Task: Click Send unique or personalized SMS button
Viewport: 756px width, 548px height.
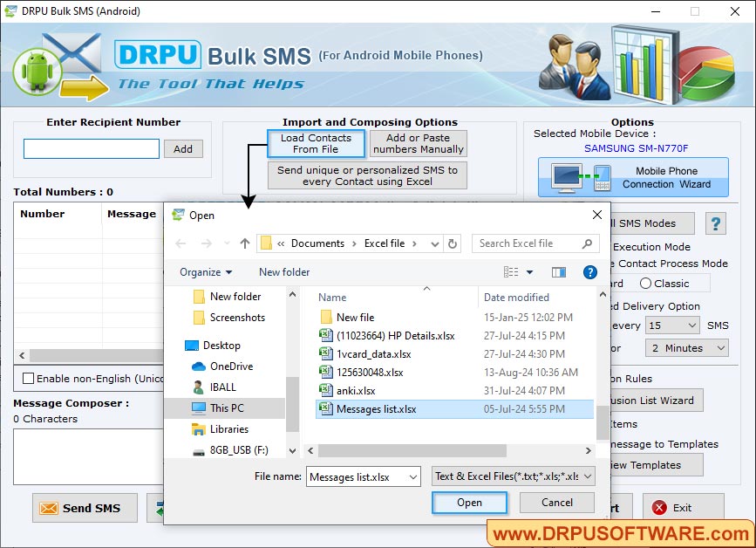Action: (367, 175)
